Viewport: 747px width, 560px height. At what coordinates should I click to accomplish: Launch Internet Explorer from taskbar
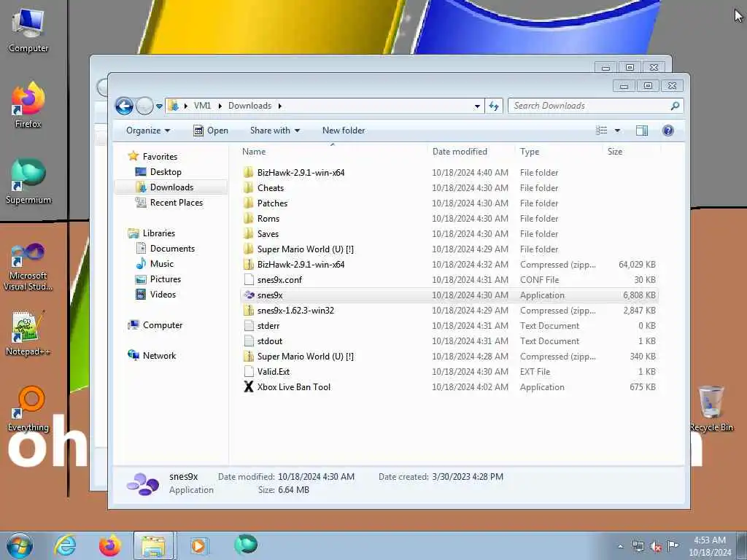[65, 545]
